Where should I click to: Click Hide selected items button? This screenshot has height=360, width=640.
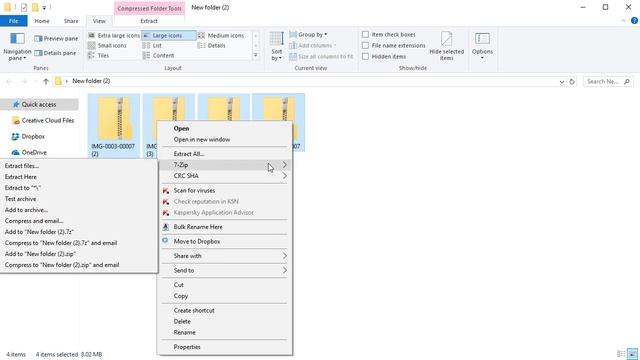pyautogui.click(x=447, y=46)
